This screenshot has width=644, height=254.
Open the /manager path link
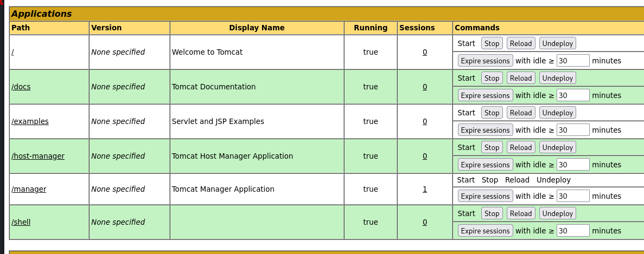(x=29, y=189)
